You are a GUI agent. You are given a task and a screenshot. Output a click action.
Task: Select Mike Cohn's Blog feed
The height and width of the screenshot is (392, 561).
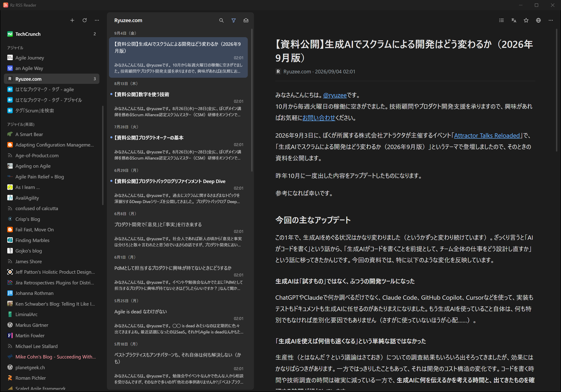(52, 357)
